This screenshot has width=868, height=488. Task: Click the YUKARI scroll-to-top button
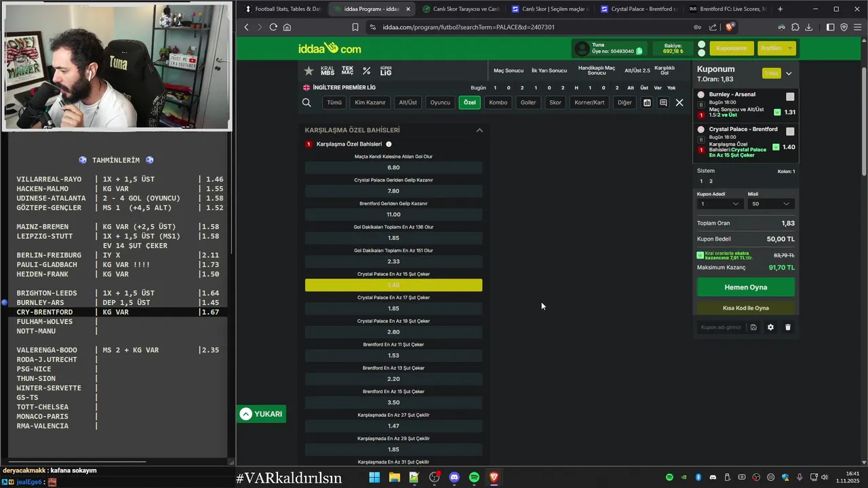[x=261, y=414]
